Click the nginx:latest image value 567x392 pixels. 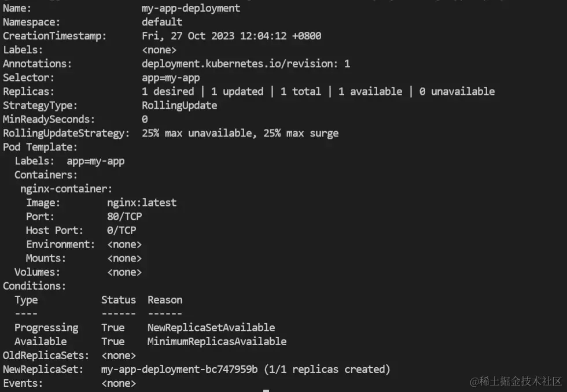coord(142,203)
